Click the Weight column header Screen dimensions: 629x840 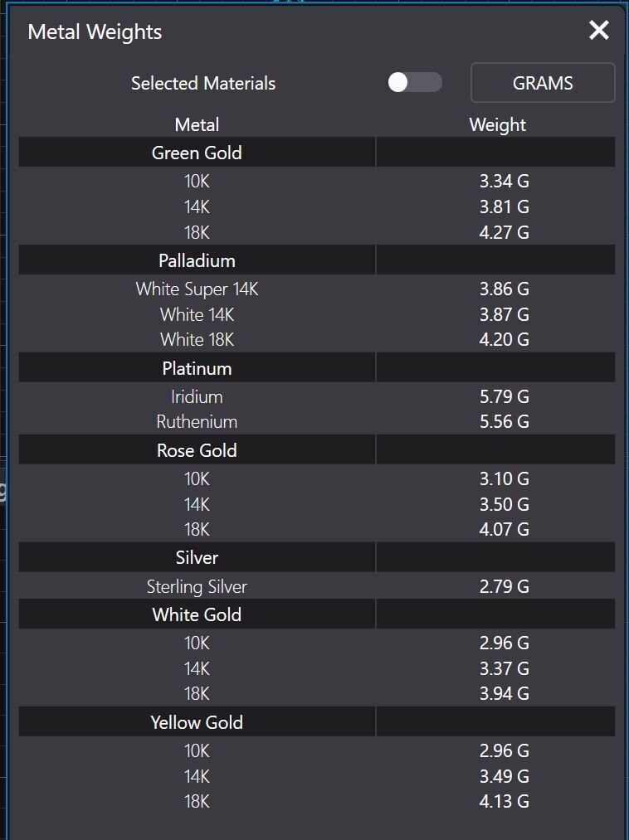tap(497, 124)
